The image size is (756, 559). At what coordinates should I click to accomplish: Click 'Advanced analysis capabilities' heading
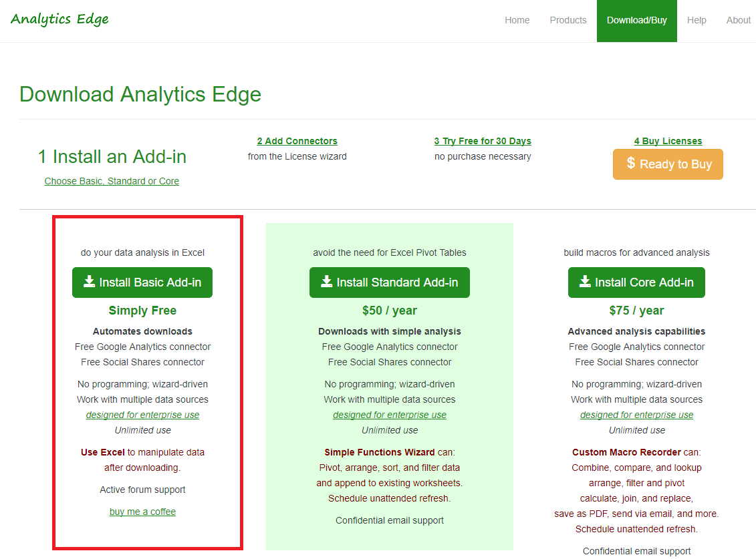[x=636, y=331]
